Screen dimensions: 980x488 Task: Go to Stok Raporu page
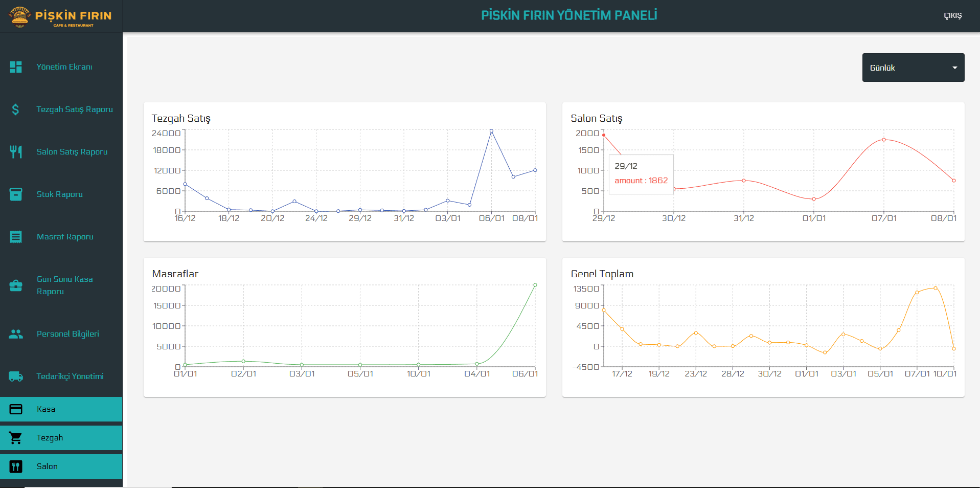tap(60, 194)
